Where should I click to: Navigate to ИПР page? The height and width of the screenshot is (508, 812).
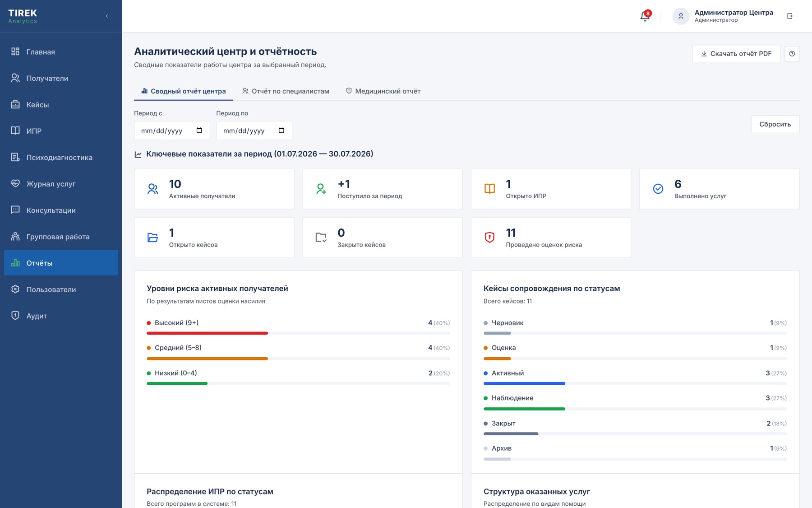point(61,131)
